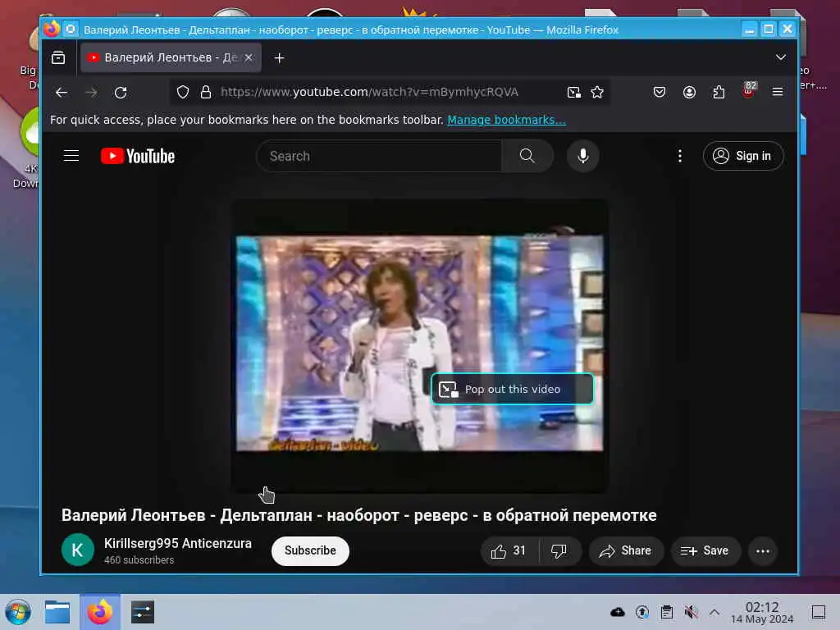840x630 pixels.
Task: Open tracking protection shield info
Action: (183, 92)
